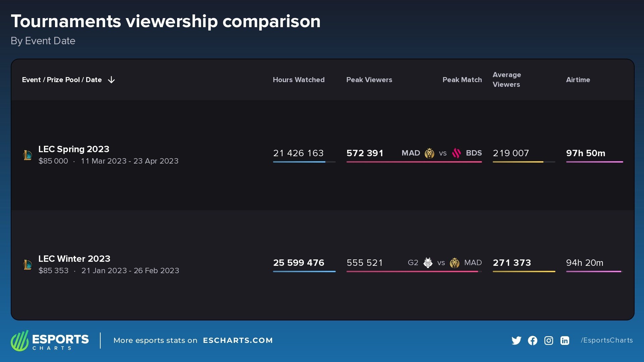Open the LEC Spring 2023 event link
The height and width of the screenshot is (362, 644).
point(74,149)
